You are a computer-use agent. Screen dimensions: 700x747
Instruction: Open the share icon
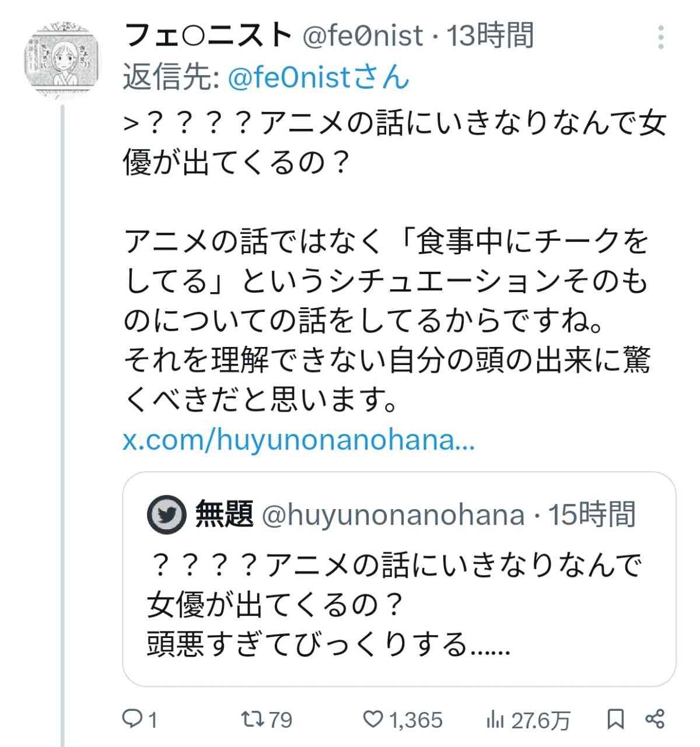654,719
